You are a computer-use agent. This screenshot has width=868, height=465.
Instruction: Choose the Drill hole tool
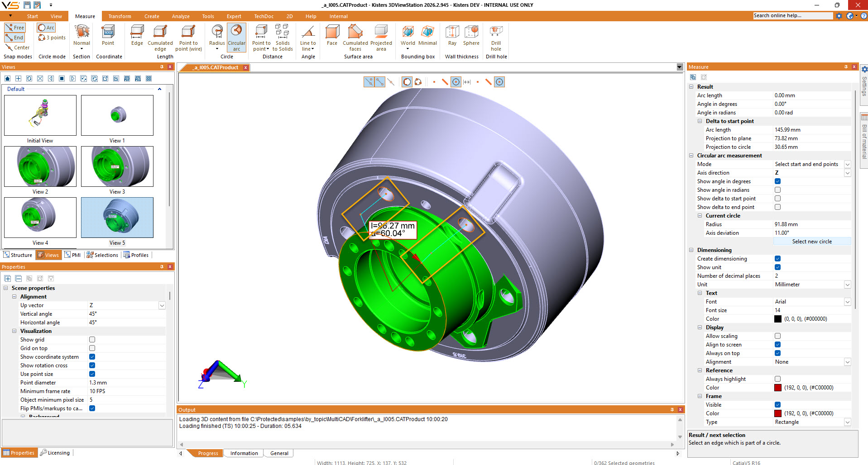click(496, 38)
